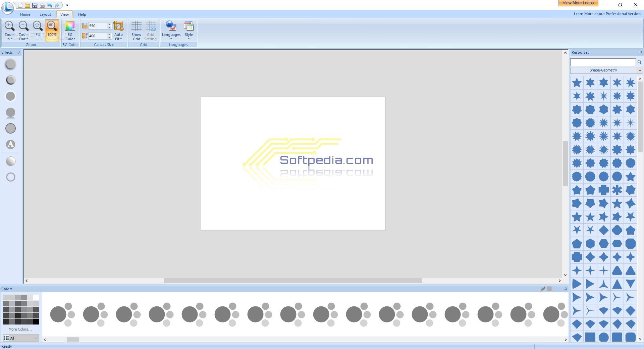Open the BG Color picker dropdown
644x349 pixels.
tap(70, 30)
